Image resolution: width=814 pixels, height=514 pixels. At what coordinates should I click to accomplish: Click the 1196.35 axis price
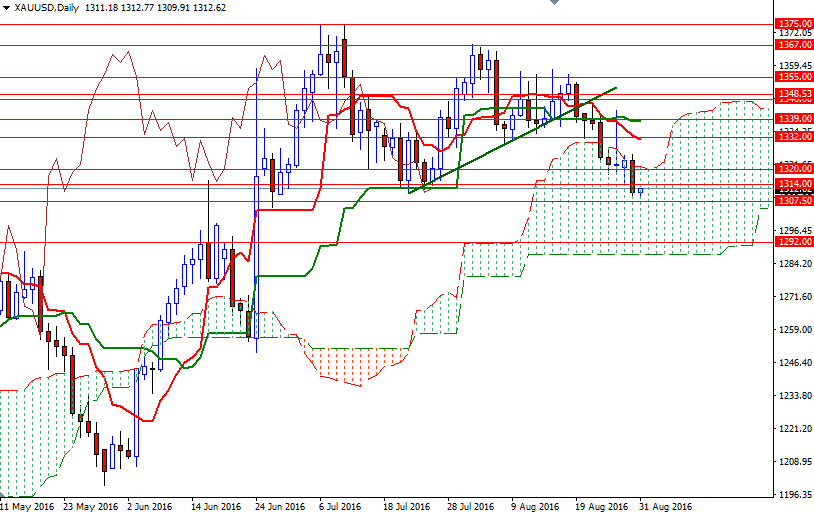(x=796, y=495)
